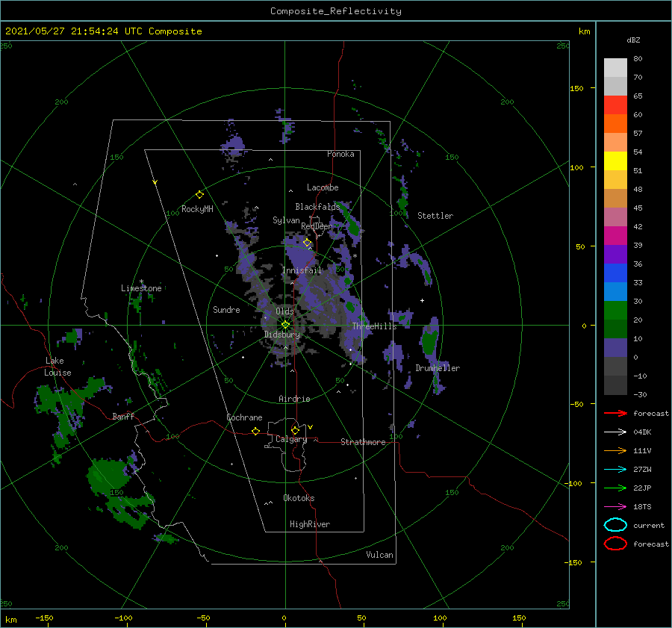The image size is (672, 628).
Task: Click the magenta 18TS arrow icon
Action: tap(615, 507)
